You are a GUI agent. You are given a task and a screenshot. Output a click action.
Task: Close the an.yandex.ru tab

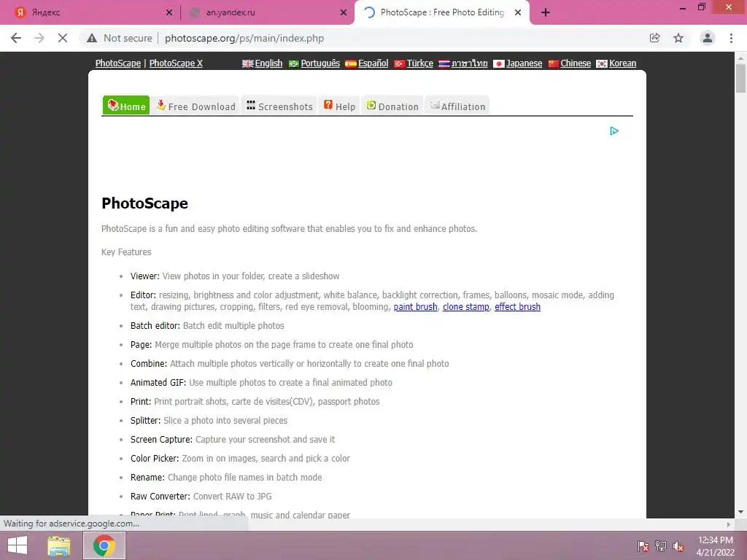coord(344,12)
